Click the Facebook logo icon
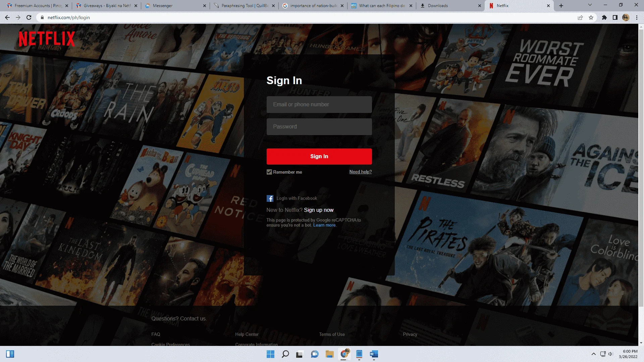644x362 pixels. click(270, 198)
